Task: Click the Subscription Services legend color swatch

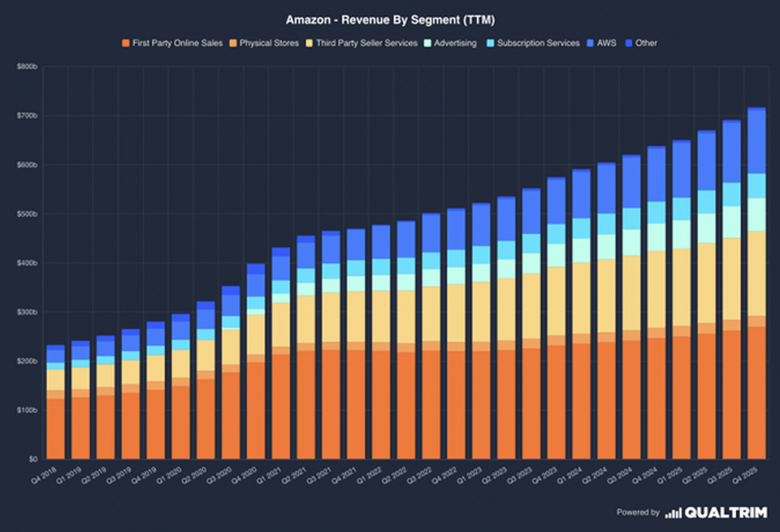Action: pyautogui.click(x=490, y=43)
